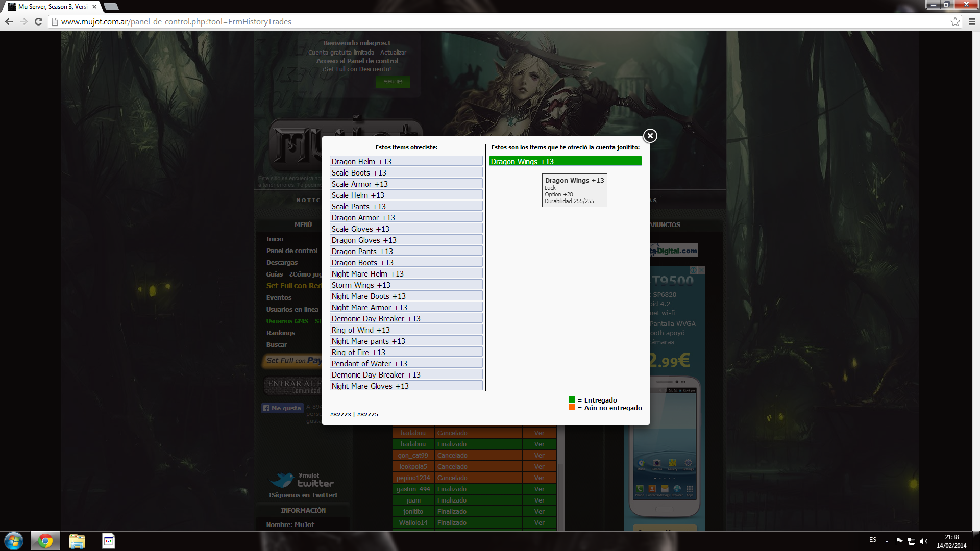
Task: Select Dragon Helm +13 in offered list
Action: 406,161
